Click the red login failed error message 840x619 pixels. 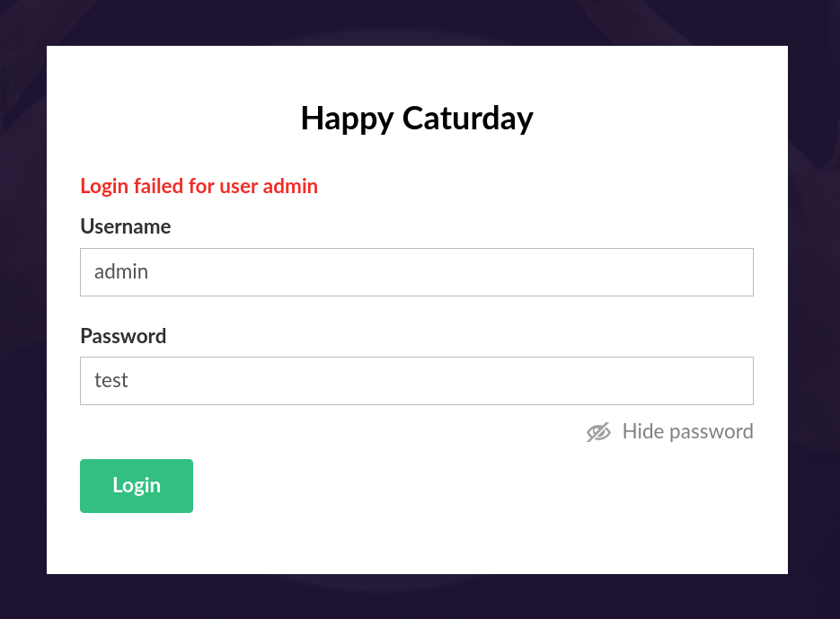coord(199,186)
